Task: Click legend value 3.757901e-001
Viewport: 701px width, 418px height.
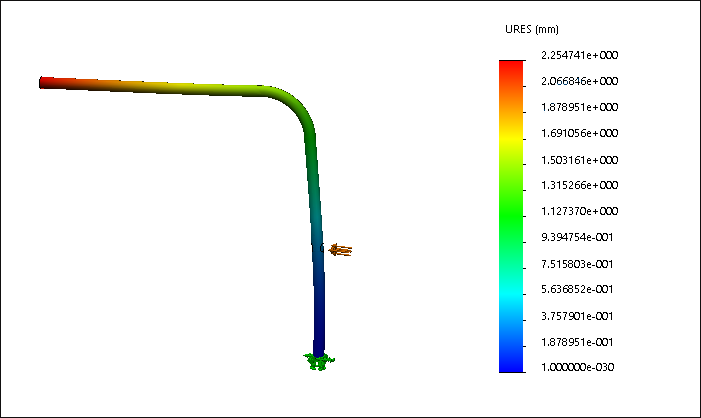Action: coord(577,316)
